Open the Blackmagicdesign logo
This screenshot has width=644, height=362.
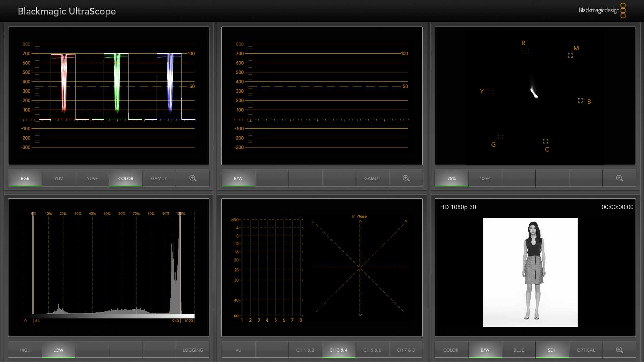pyautogui.click(x=602, y=10)
